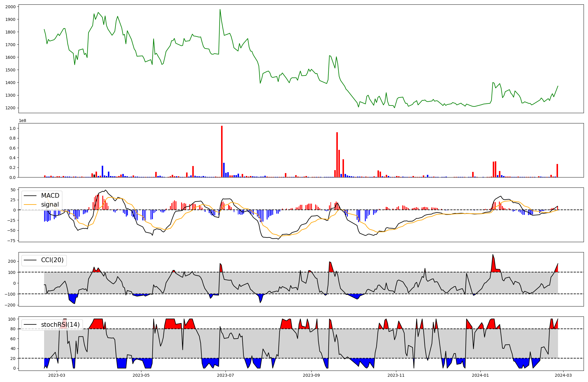Click the 2000 price axis tick label
The image size is (588, 382).
pos(11,7)
